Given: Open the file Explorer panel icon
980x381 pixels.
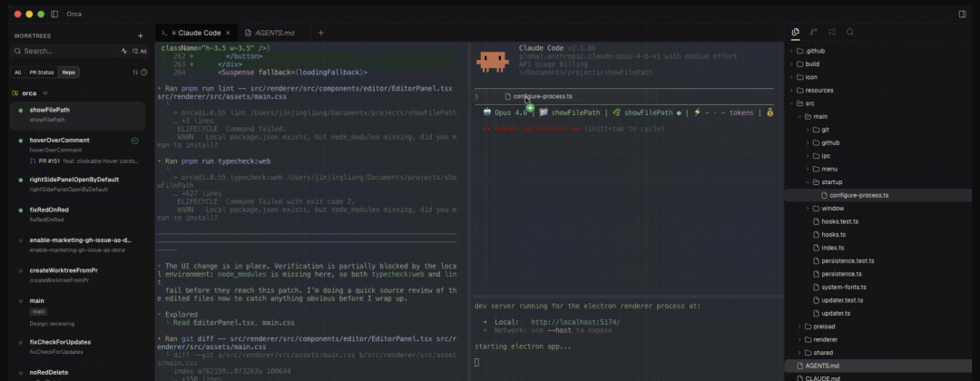Looking at the screenshot, I should click(x=796, y=32).
